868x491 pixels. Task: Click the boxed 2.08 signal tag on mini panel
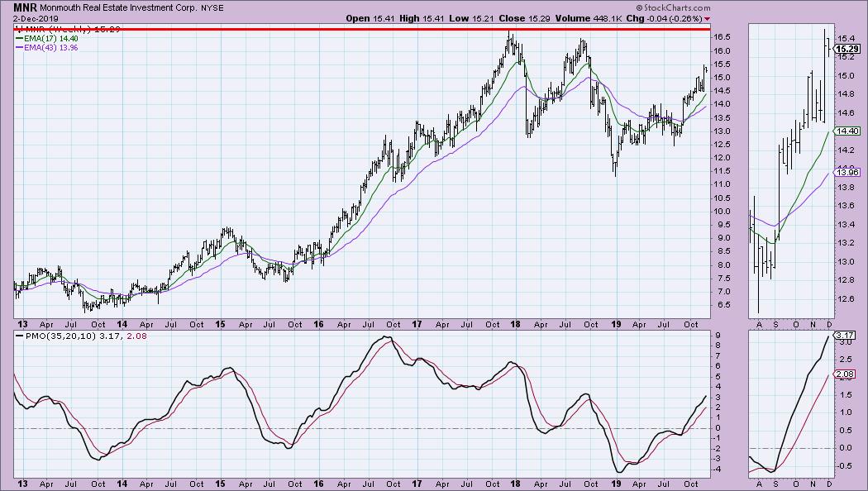click(x=846, y=374)
